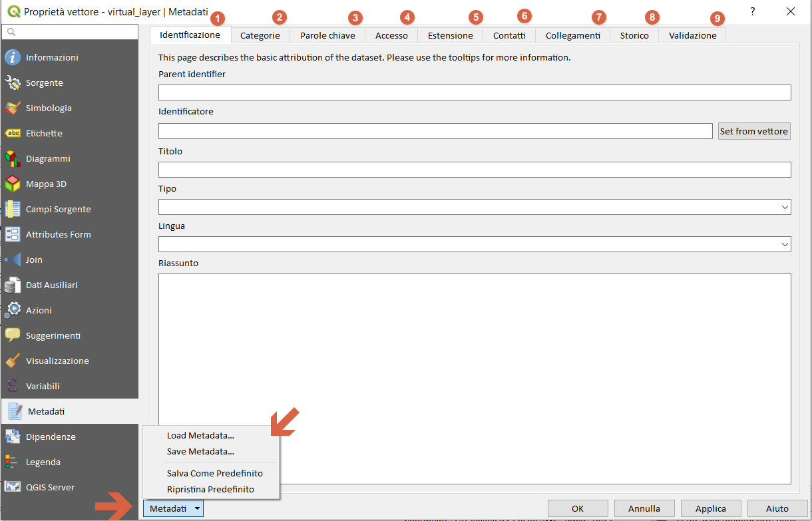Open the Azioni gear icon
The height and width of the screenshot is (521, 812).
pyautogui.click(x=13, y=310)
